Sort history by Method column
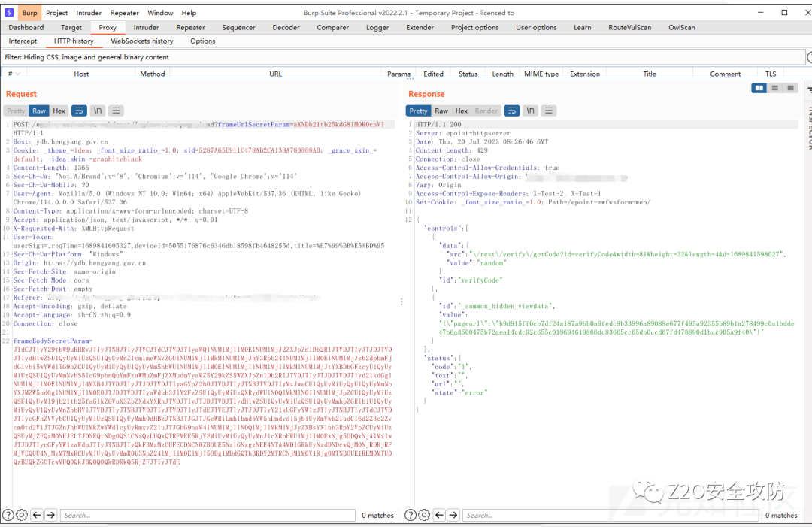Viewport: 812px width, 527px height. (152, 74)
